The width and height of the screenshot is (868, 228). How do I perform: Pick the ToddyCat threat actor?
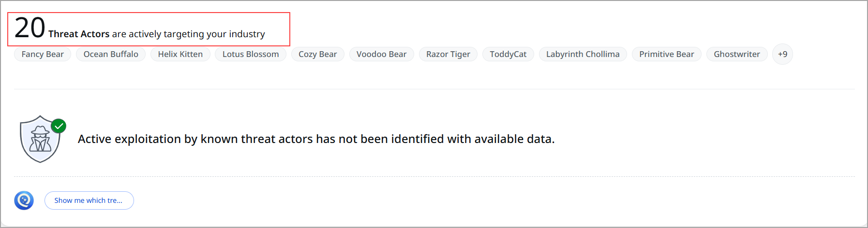(x=508, y=54)
